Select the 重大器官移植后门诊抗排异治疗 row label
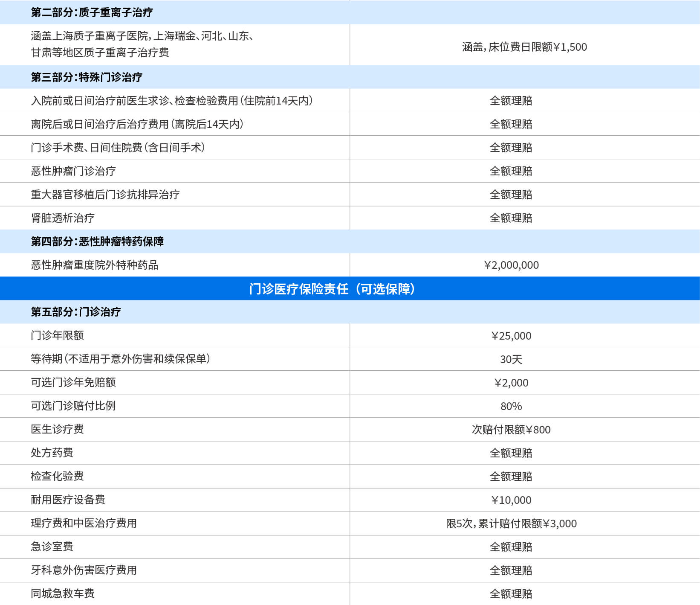Viewport: 700px width, 605px height. 105,195
